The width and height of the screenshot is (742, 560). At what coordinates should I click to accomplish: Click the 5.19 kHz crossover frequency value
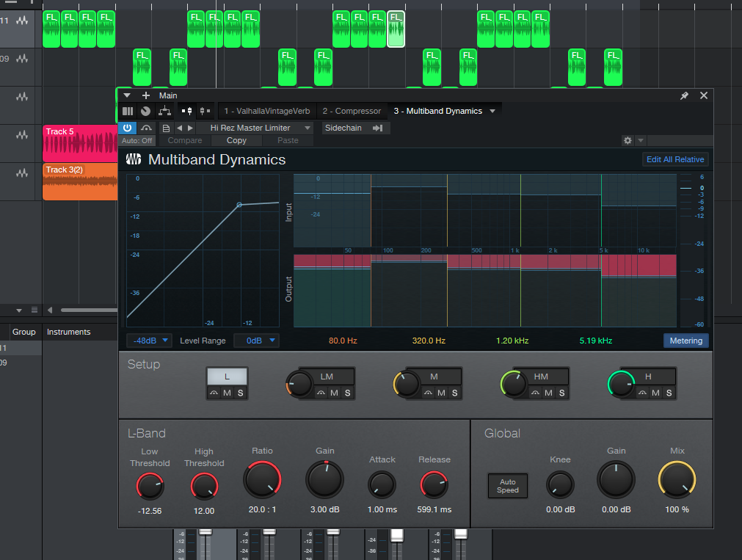click(x=596, y=341)
